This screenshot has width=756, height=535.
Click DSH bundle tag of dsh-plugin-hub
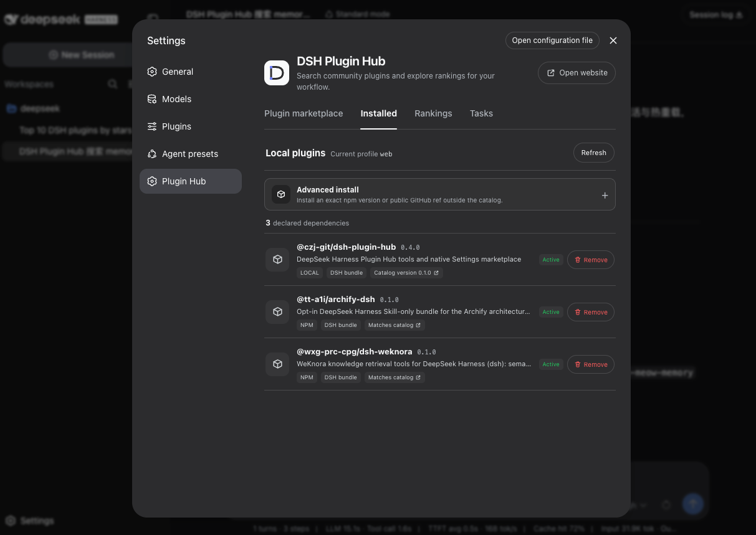347,273
